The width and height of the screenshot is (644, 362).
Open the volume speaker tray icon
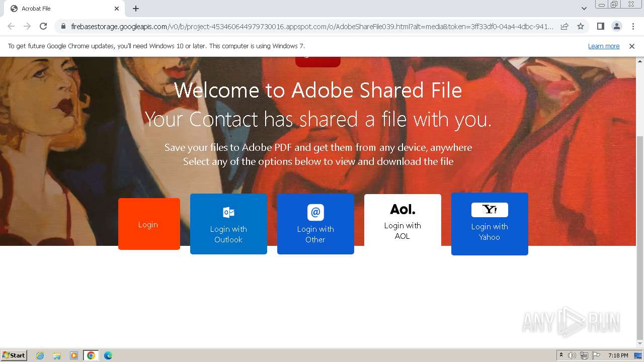click(x=572, y=355)
